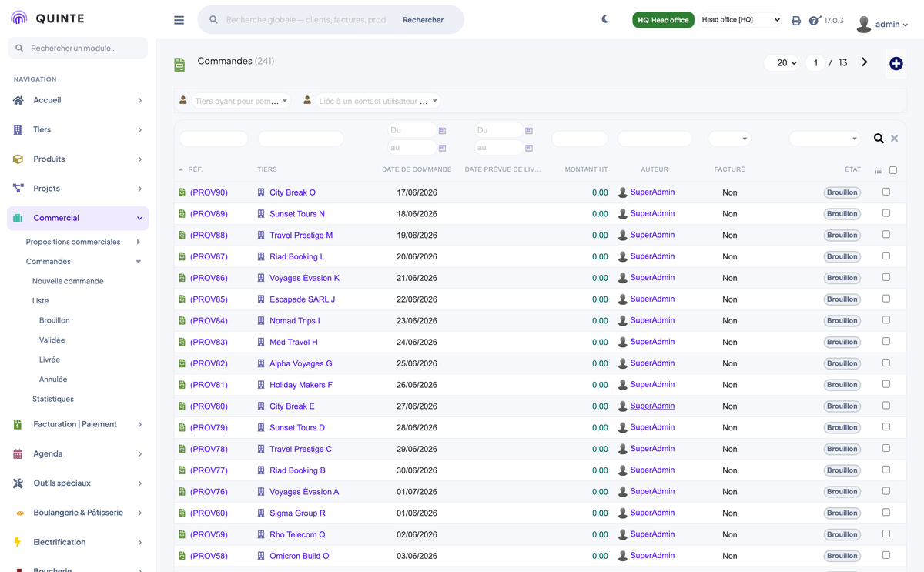This screenshot has height=572, width=924.
Task: Open help icon next to 17.0.3
Action: [x=815, y=21]
